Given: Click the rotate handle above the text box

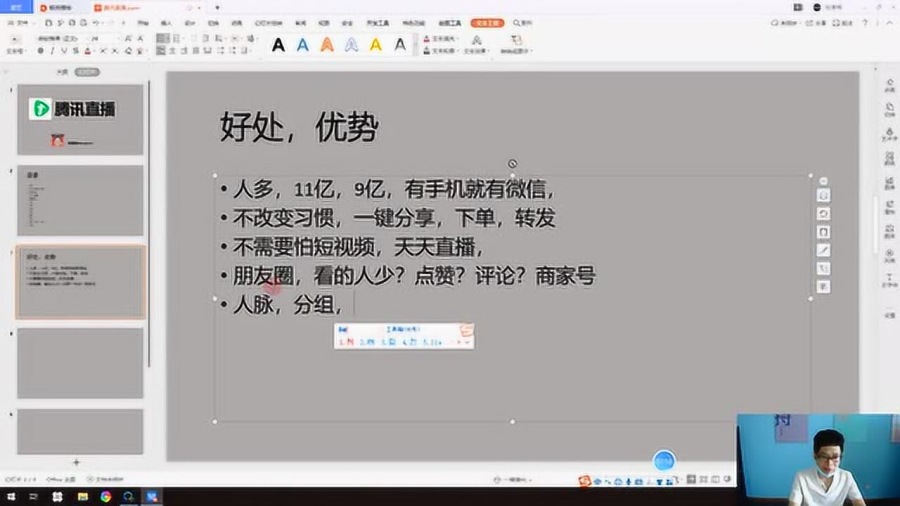Looking at the screenshot, I should pos(513,164).
